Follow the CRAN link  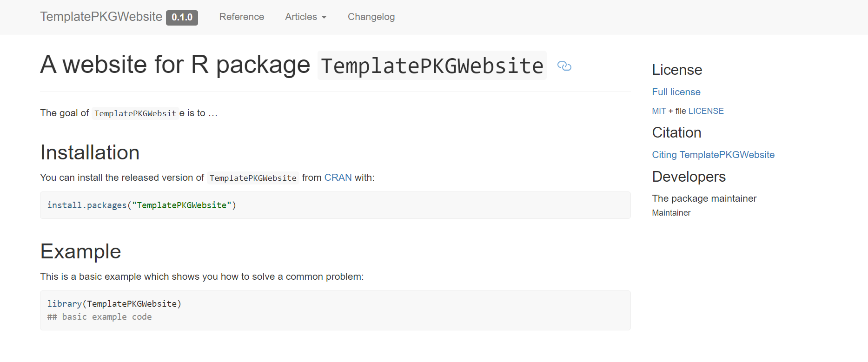point(338,178)
